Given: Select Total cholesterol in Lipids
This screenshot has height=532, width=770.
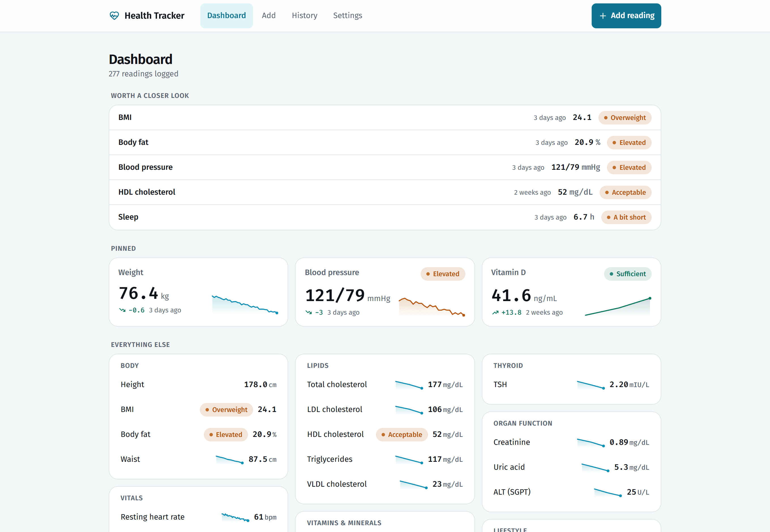Looking at the screenshot, I should (x=385, y=385).
